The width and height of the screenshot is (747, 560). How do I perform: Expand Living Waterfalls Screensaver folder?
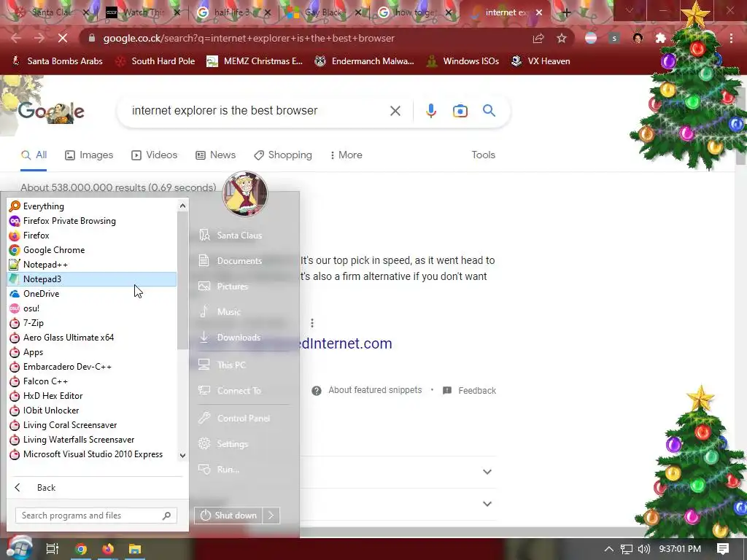91,440
